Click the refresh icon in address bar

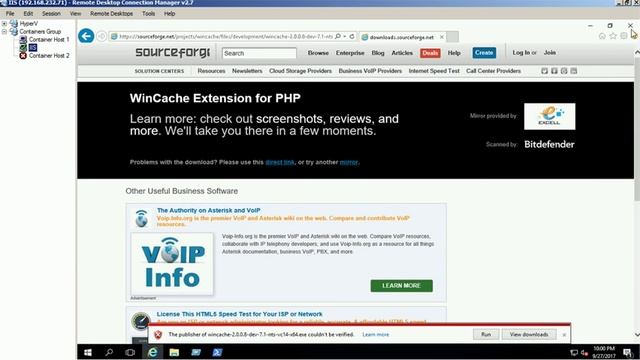click(x=352, y=36)
